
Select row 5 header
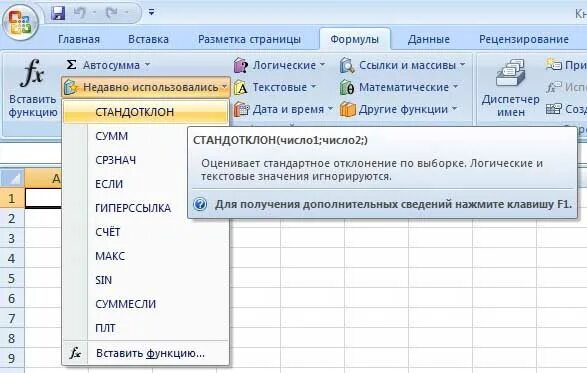pos(12,278)
